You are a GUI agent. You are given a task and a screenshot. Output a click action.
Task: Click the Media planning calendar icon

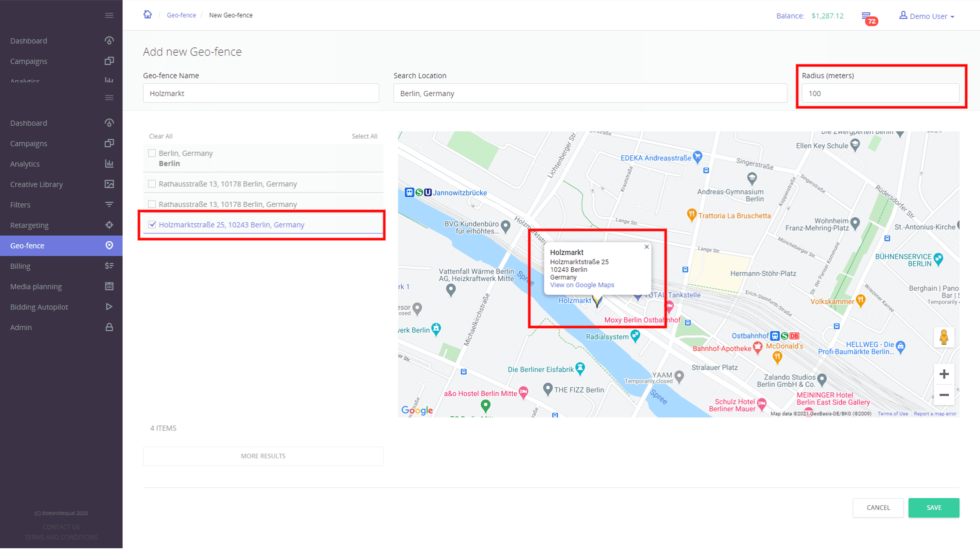[x=109, y=286]
